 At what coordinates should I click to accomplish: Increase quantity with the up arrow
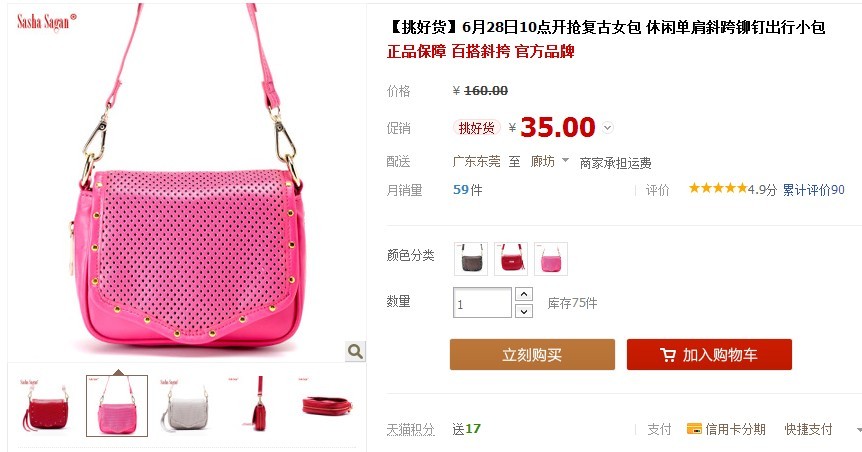pos(524,294)
